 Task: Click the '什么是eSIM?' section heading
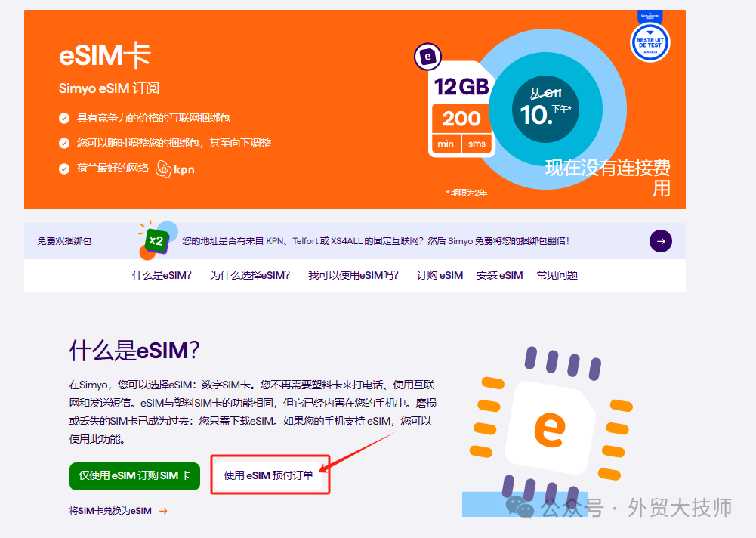click(134, 351)
